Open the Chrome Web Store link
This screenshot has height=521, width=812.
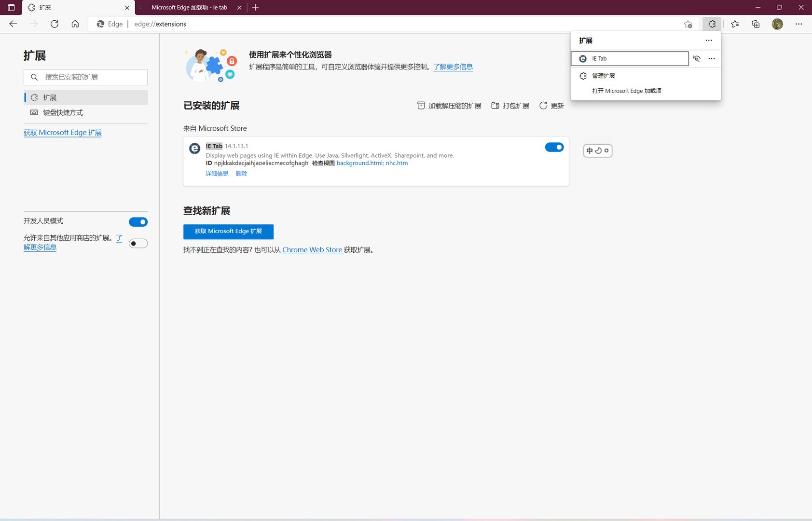point(312,250)
